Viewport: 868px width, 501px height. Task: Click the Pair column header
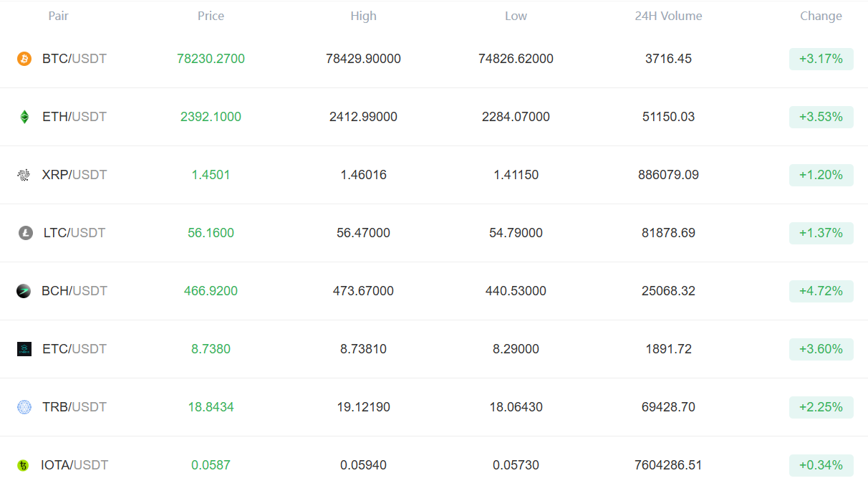coord(58,16)
